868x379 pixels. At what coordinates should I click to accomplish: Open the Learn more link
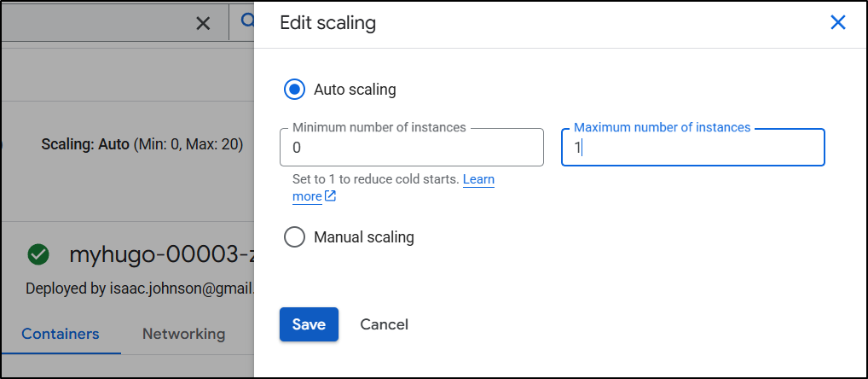pos(478,179)
